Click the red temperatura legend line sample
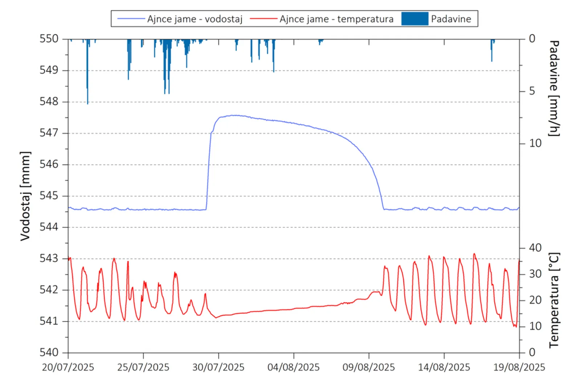 264,19
